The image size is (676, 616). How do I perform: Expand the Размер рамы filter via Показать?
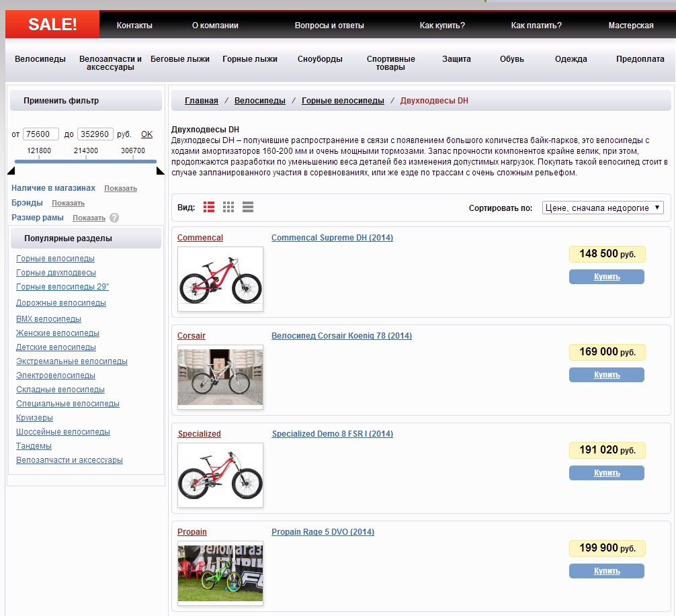click(89, 218)
